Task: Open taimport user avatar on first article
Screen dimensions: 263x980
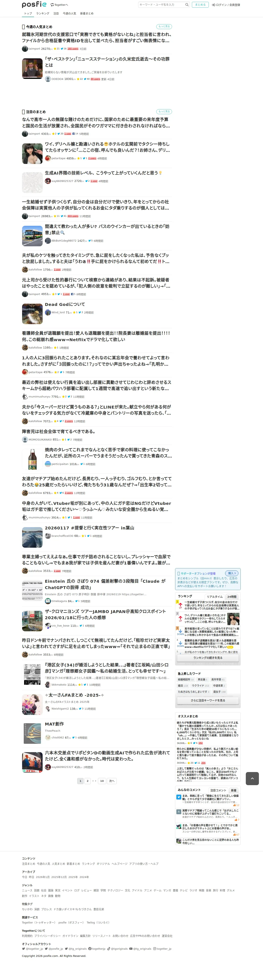Action: 25,49
